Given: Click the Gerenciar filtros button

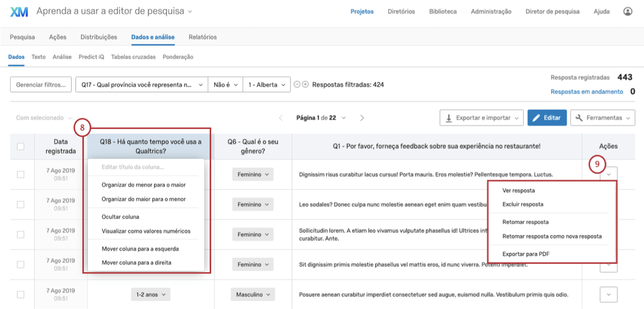Looking at the screenshot, I should [x=40, y=85].
